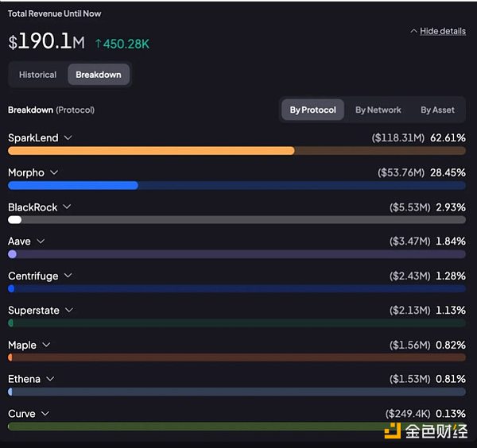Click the orange SparkLend revenue bar
Image resolution: width=477 pixels, height=448 pixels.
(x=151, y=150)
